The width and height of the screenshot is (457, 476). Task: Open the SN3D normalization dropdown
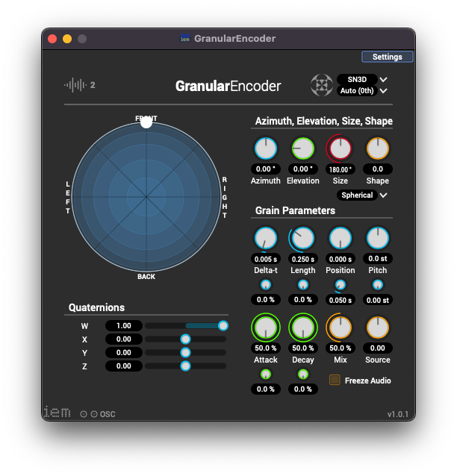363,79
